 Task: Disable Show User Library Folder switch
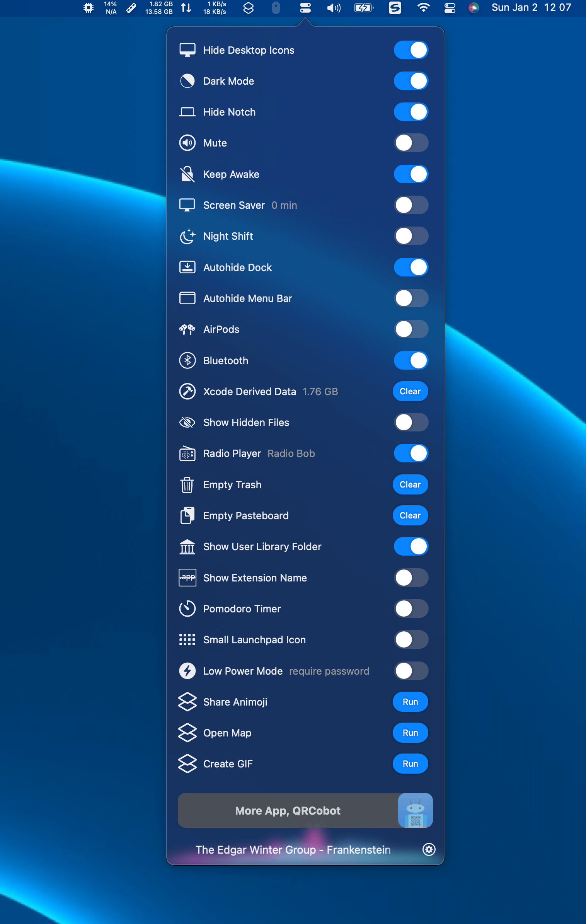(x=411, y=547)
